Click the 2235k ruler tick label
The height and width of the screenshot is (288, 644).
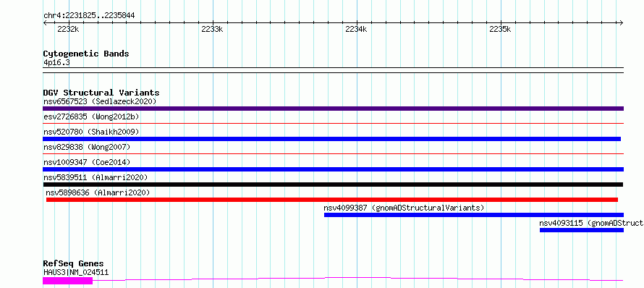(x=500, y=29)
